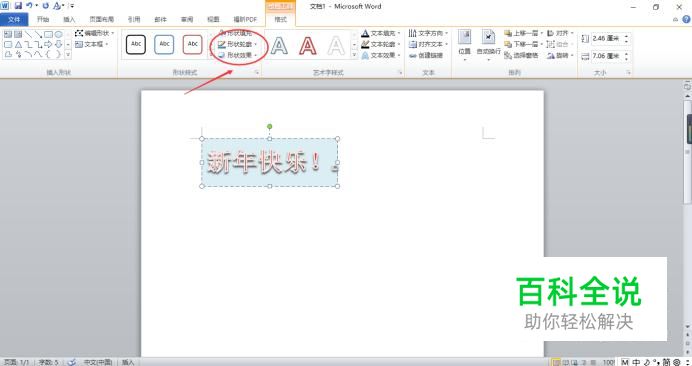Click the 中文(中国) language status bar entry
Screen dimensions: 692x366
pyautogui.click(x=97, y=362)
